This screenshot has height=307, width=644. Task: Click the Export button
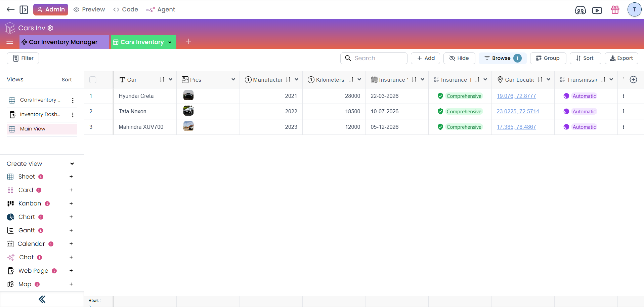tap(621, 58)
